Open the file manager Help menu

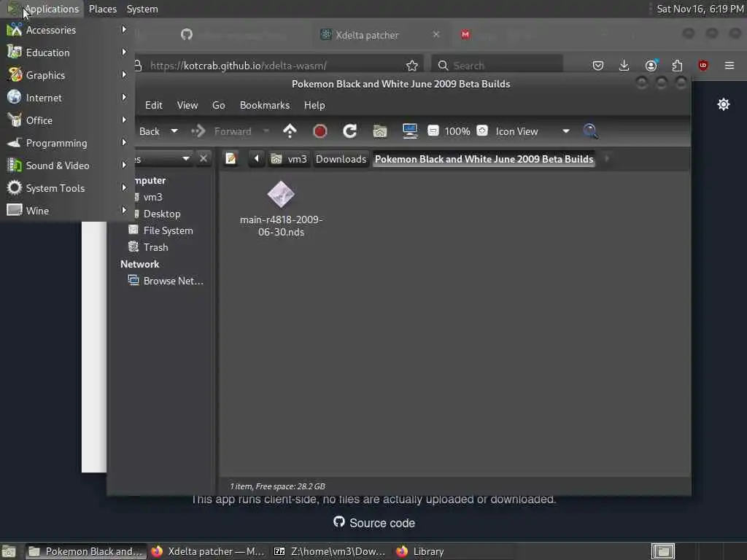click(x=314, y=105)
